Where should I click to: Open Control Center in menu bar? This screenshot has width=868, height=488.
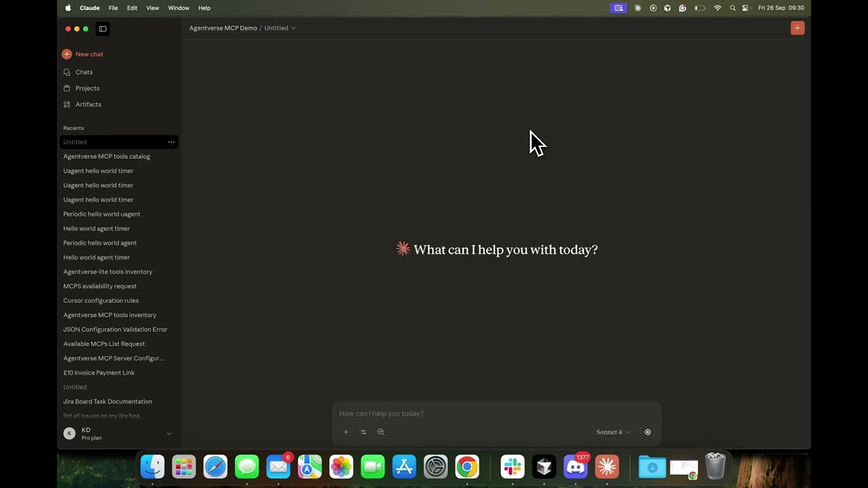pos(746,8)
